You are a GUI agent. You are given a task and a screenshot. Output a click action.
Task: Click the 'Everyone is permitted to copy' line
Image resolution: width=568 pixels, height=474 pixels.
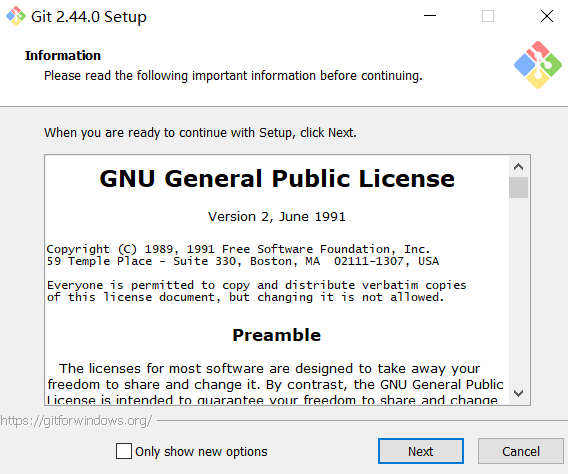(x=256, y=285)
